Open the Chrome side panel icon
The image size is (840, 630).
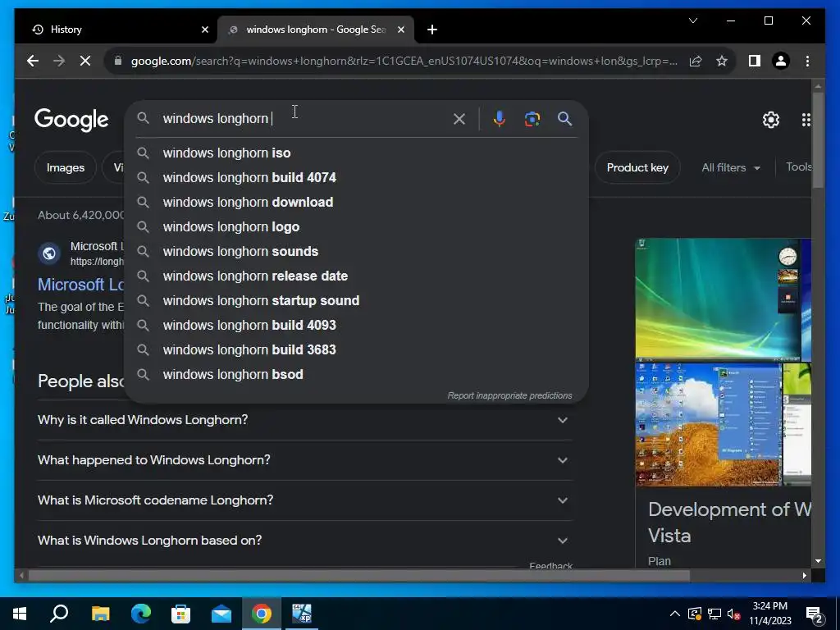[755, 61]
